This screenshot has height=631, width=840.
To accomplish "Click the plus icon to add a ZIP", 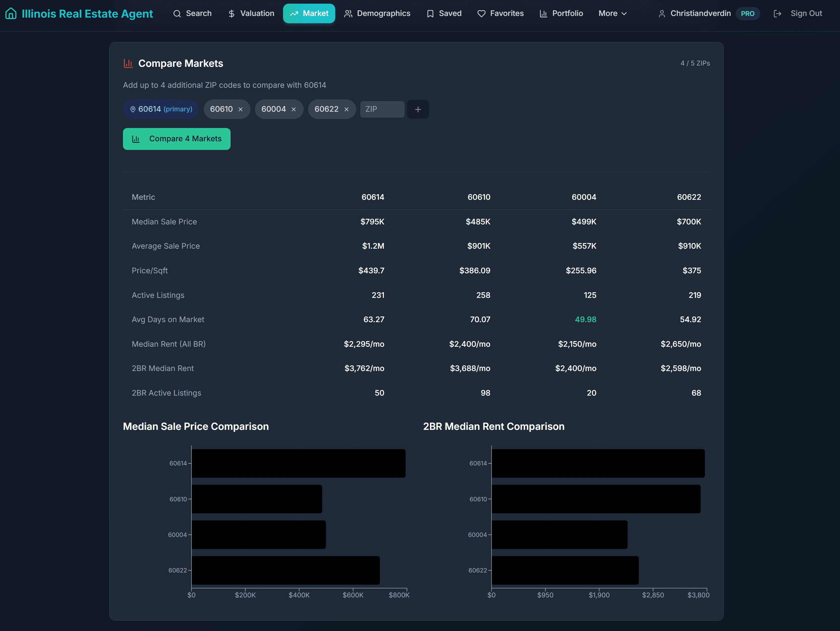I will coord(418,109).
